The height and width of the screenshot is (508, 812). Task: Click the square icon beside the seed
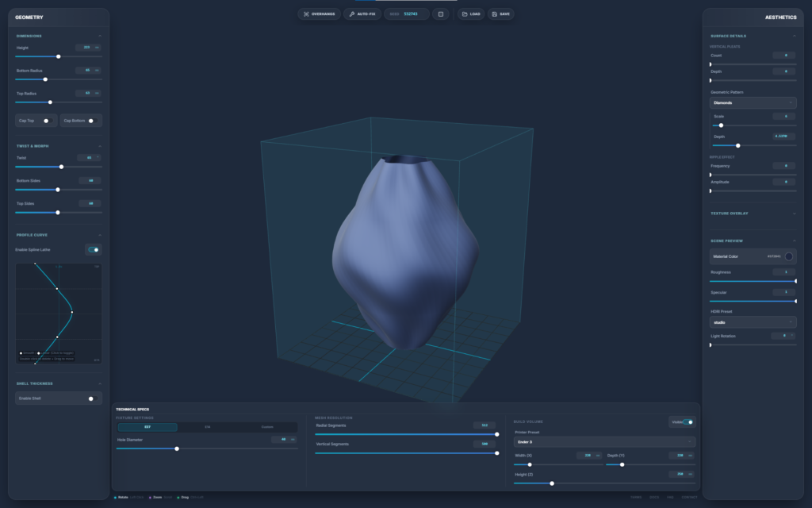[x=440, y=14]
